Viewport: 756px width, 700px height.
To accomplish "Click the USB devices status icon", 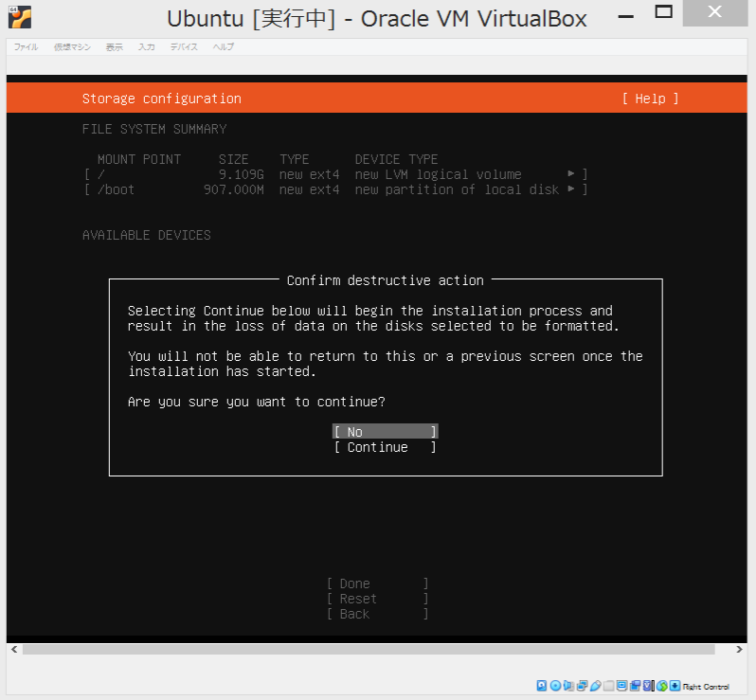I will pyautogui.click(x=596, y=686).
